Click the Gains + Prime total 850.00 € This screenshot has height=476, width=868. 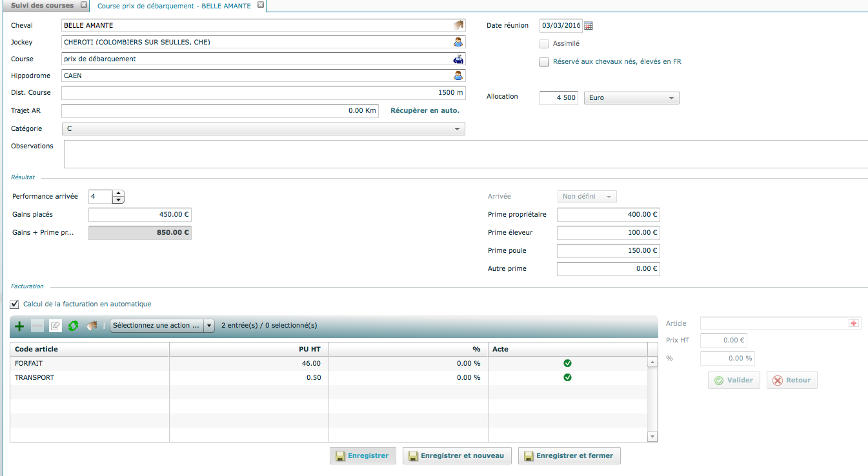[140, 233]
